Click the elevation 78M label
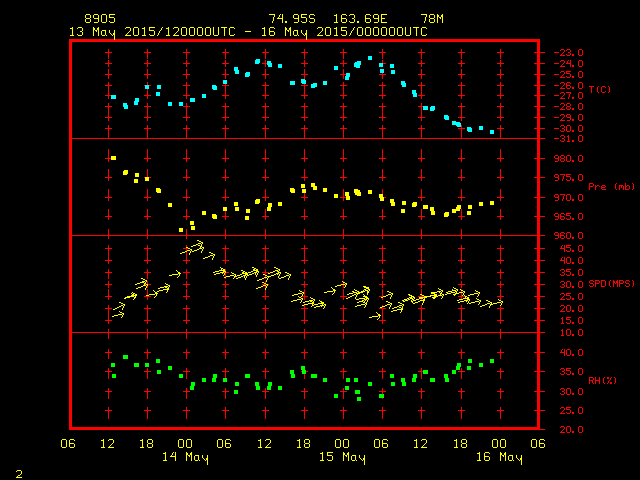 432,19
